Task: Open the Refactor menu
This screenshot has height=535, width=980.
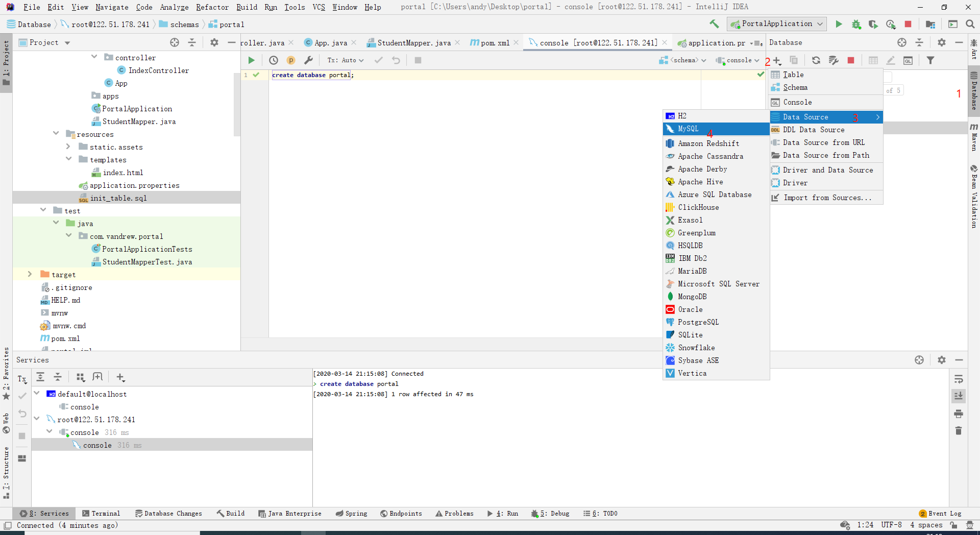Action: pos(212,7)
